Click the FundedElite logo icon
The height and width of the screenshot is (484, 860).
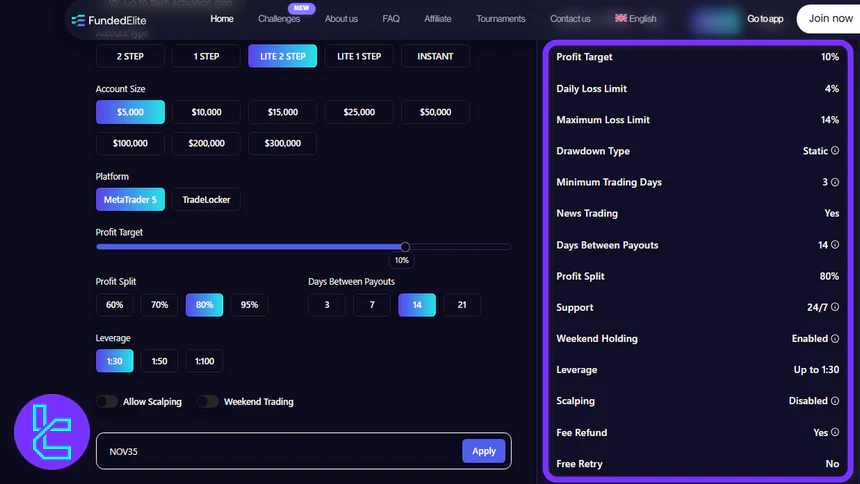pyautogui.click(x=78, y=20)
